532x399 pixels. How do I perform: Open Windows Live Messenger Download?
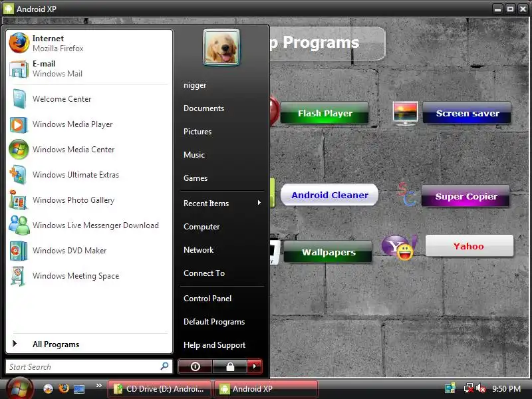tap(89, 225)
